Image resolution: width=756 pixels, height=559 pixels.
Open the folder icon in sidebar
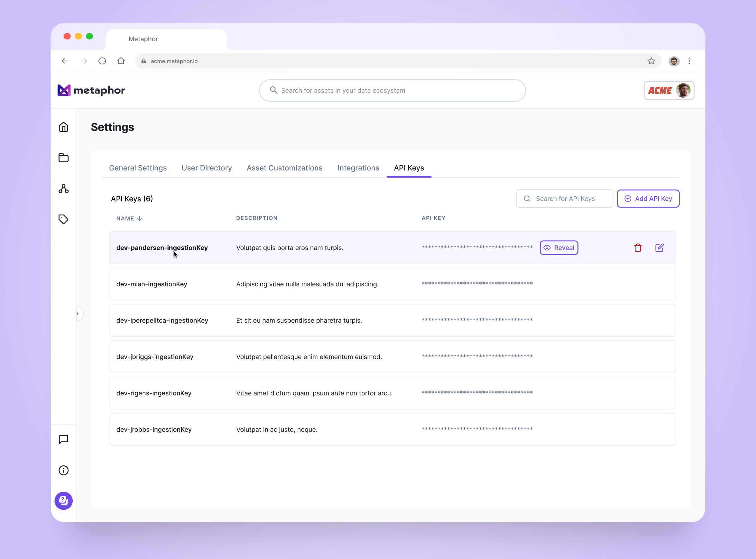click(x=64, y=158)
